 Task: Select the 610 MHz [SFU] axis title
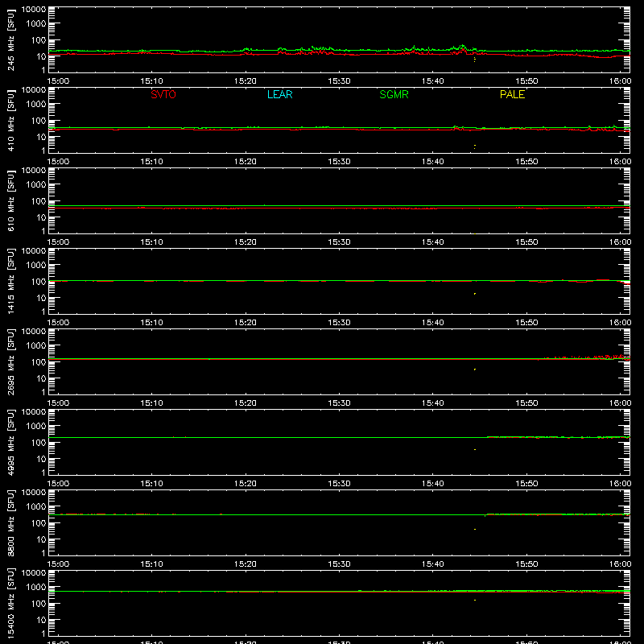pos(11,200)
